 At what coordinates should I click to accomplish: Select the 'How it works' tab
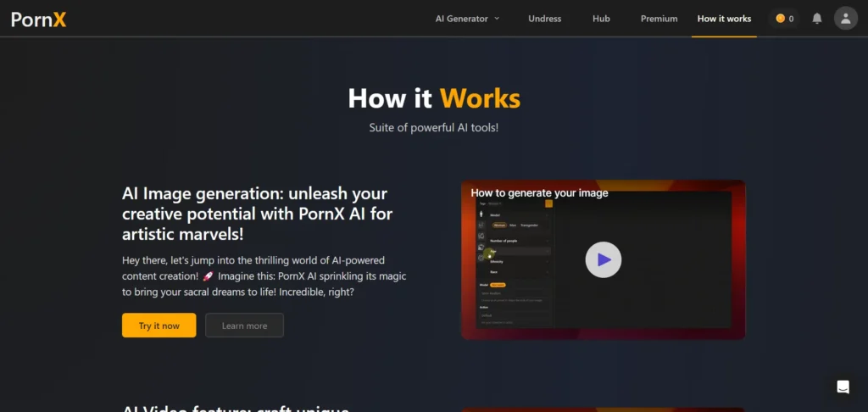[x=724, y=18]
